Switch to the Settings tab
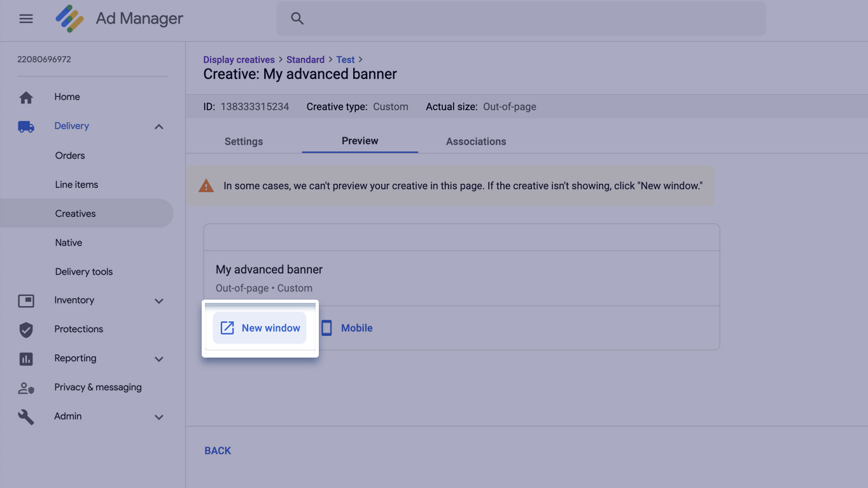This screenshot has height=488, width=868. (x=244, y=141)
